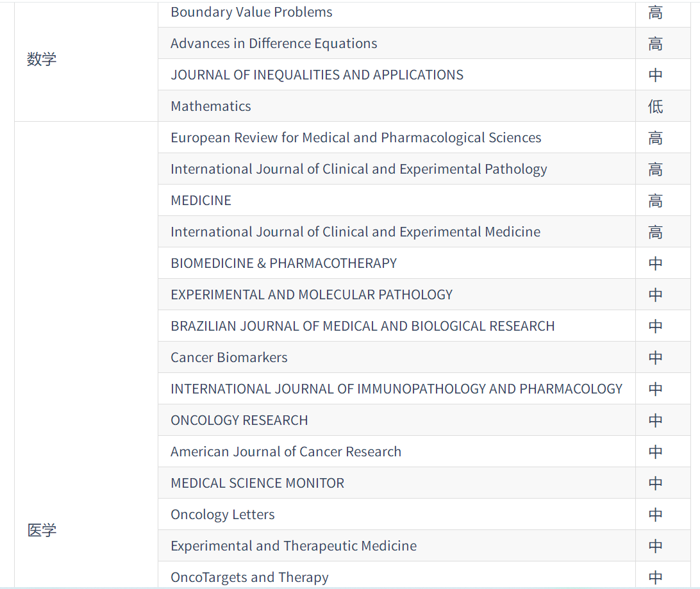Select International Journal of Clinical and Experimental Pathology
The width and height of the screenshot is (700, 589).
pyautogui.click(x=358, y=169)
